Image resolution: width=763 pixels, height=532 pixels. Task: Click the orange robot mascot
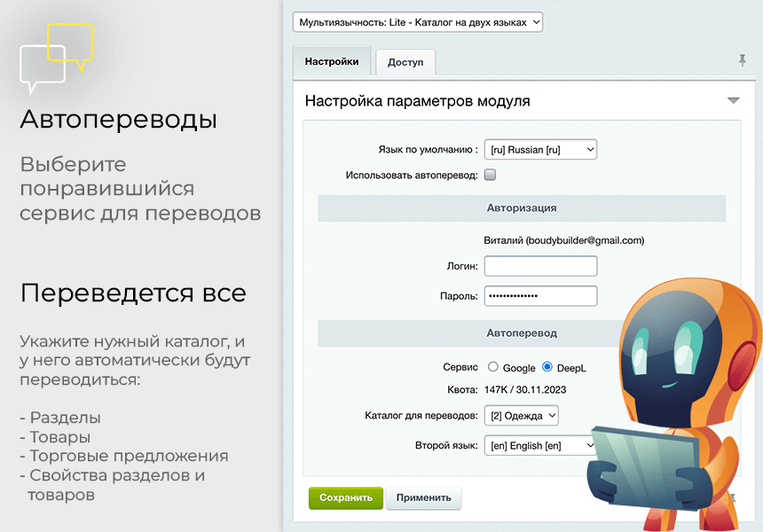[x=676, y=405]
